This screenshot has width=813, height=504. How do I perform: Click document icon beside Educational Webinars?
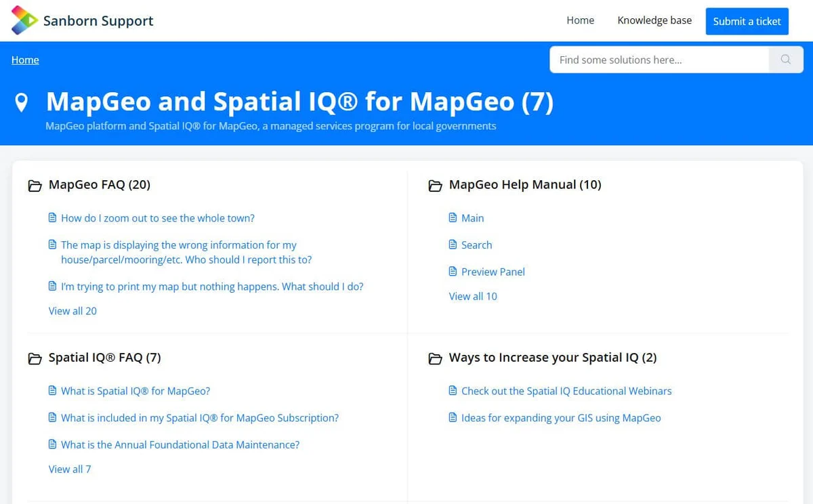tap(453, 390)
